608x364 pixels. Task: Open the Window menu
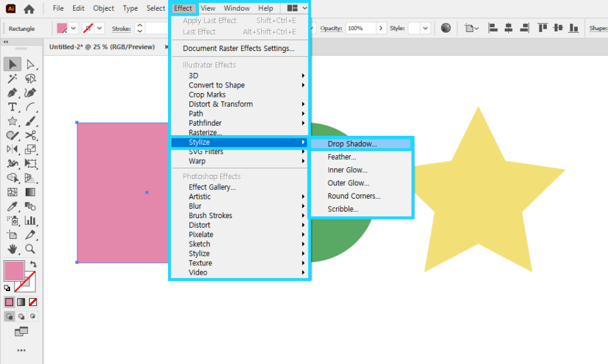point(237,8)
